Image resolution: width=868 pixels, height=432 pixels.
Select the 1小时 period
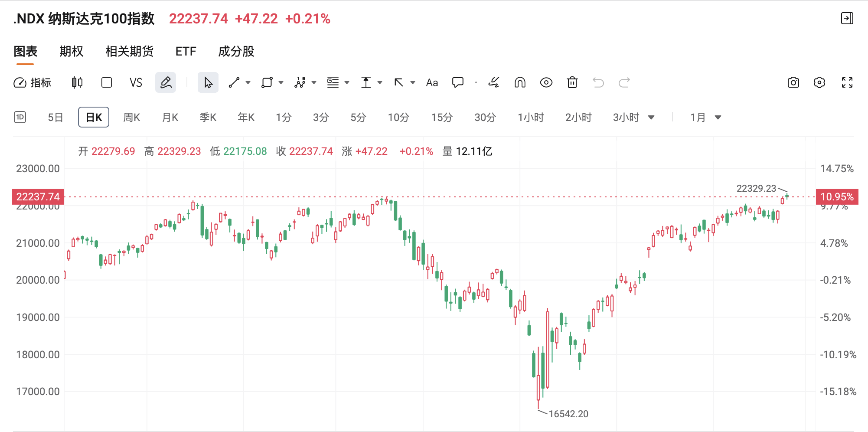coord(531,118)
